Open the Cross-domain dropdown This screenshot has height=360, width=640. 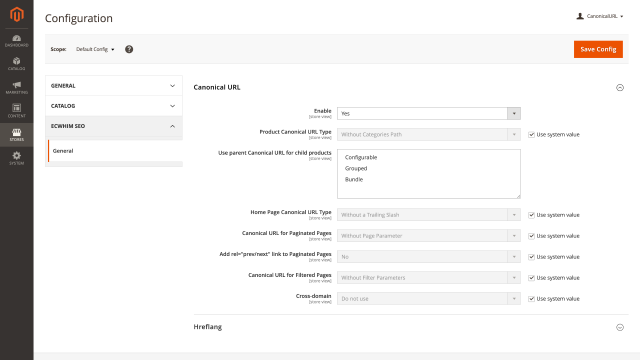(429, 299)
